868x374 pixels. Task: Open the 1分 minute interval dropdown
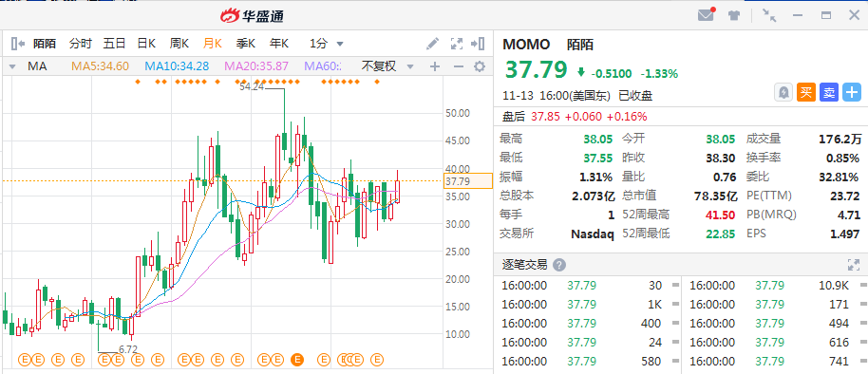(x=327, y=44)
